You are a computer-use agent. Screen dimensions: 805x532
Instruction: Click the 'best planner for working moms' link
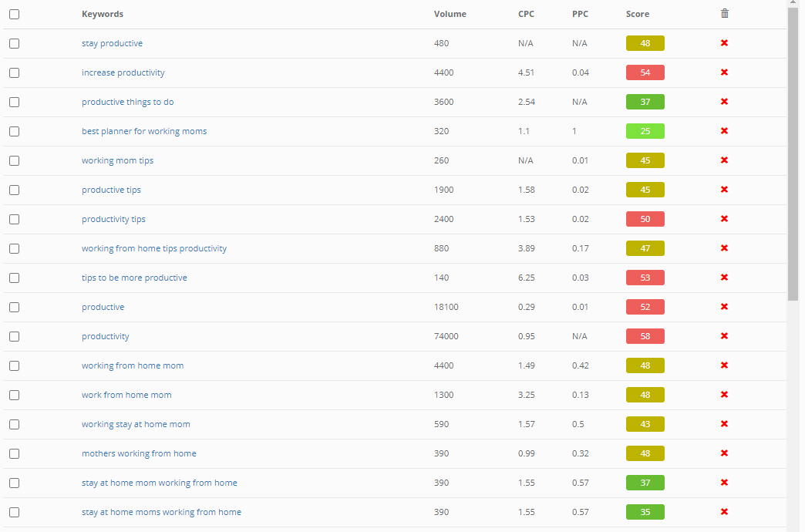[144, 131]
